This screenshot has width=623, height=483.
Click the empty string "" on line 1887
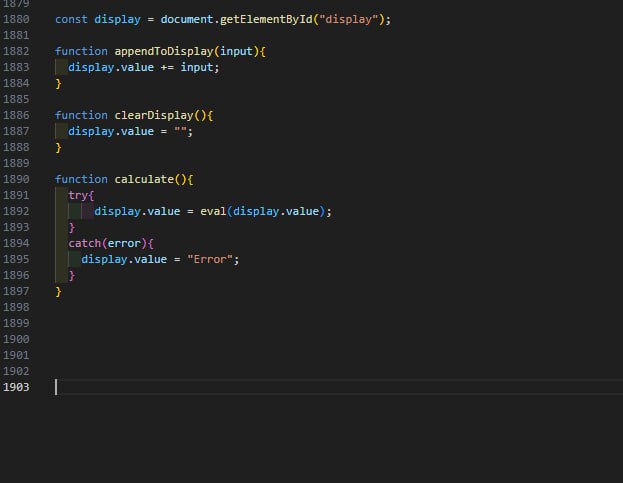click(x=180, y=131)
